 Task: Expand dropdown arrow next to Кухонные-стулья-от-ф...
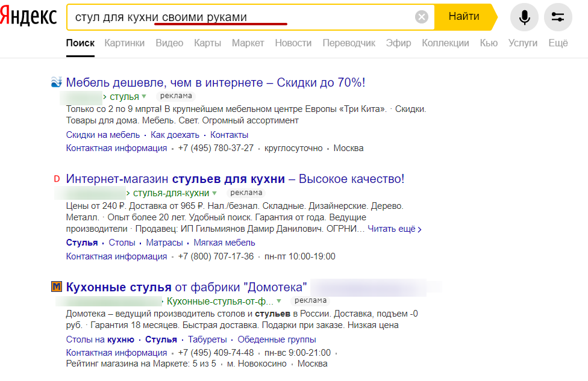pyautogui.click(x=279, y=301)
